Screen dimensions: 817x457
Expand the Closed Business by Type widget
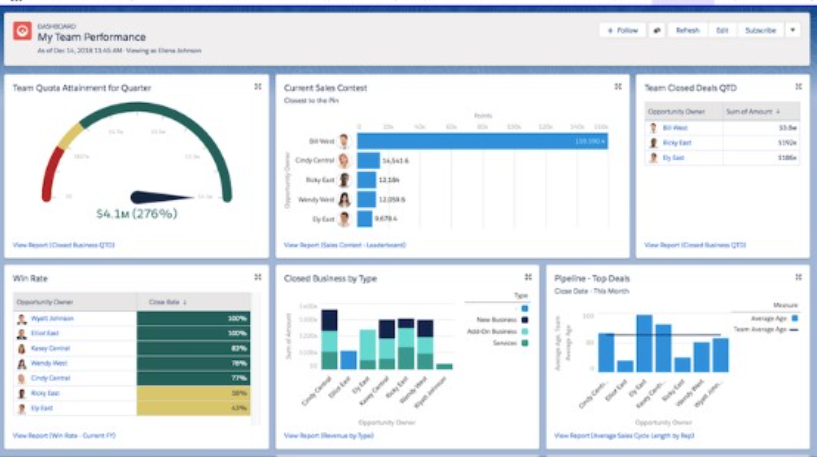(528, 277)
